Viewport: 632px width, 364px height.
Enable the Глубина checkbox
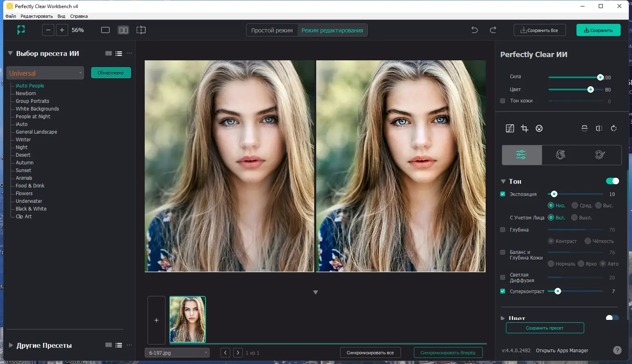[503, 230]
